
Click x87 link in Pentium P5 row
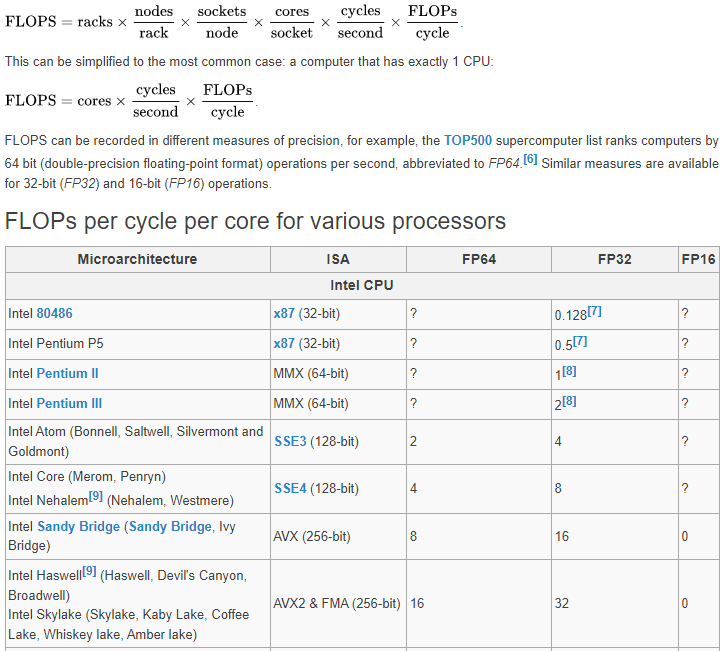[284, 344]
